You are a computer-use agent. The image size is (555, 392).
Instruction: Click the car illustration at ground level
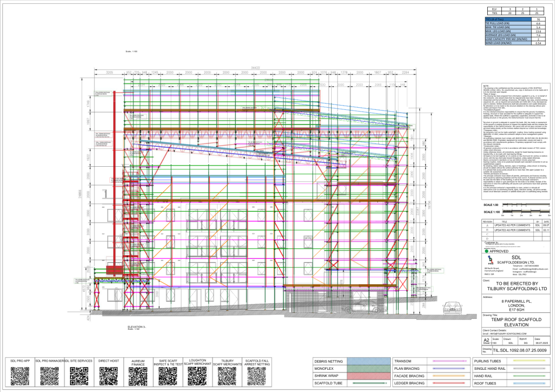pyautogui.click(x=453, y=308)
